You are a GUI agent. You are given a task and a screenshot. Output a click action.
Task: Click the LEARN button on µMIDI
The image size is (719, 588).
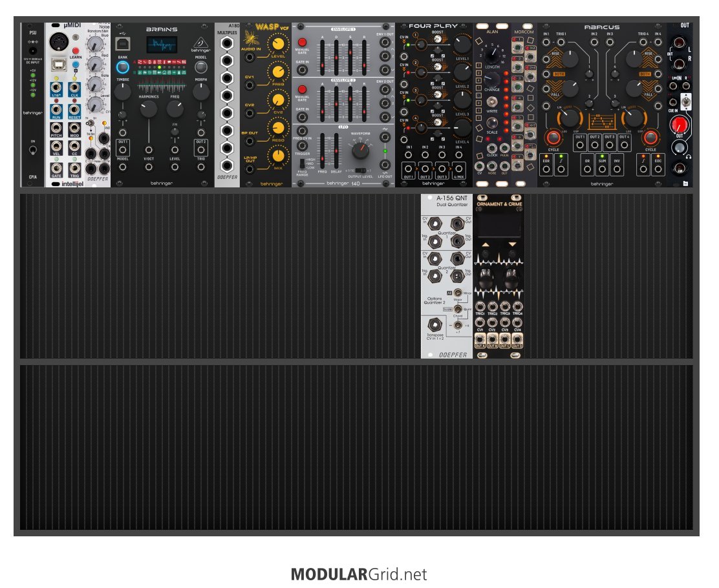pos(76,50)
